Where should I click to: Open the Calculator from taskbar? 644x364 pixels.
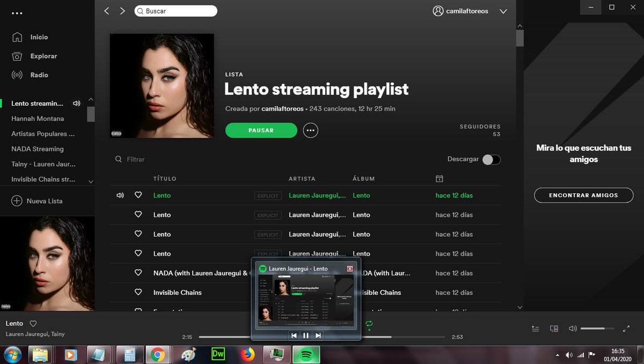(x=129, y=354)
